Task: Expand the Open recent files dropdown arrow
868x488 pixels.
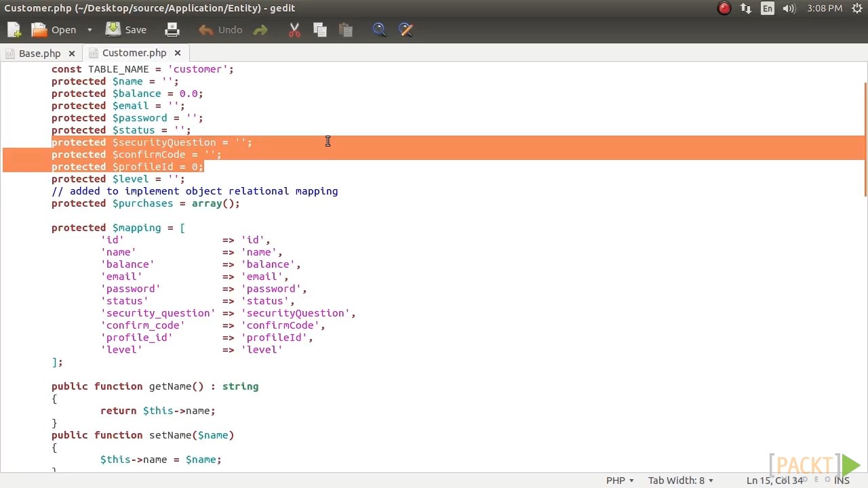Action: click(x=89, y=30)
